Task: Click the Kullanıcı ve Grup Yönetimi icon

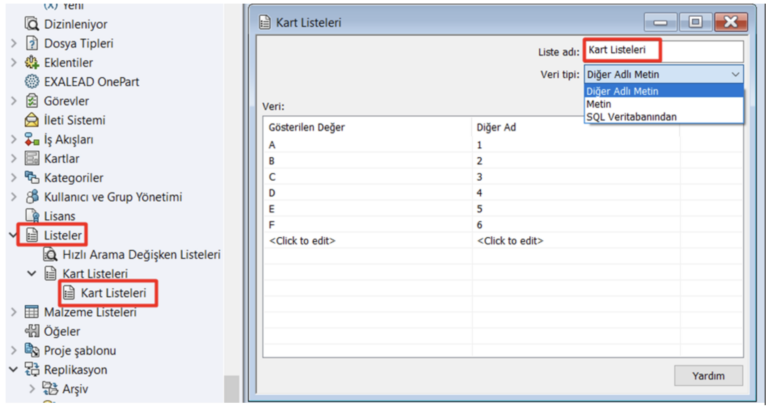Action: [x=31, y=197]
